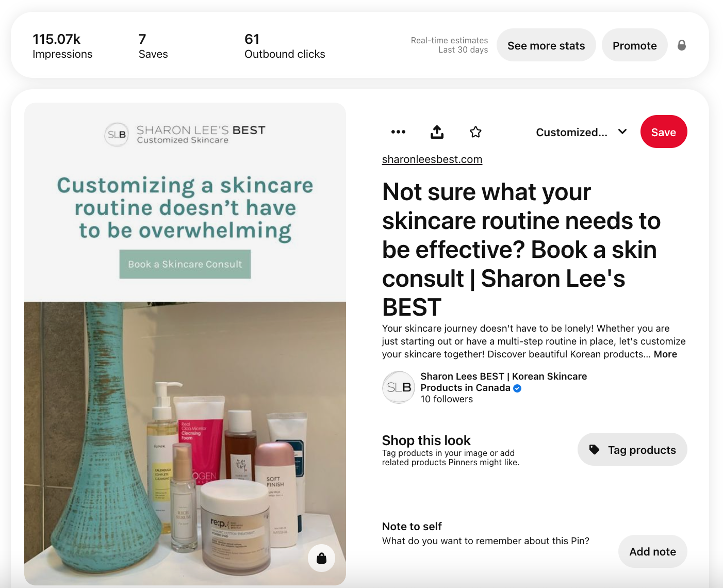Click the star favorite icon

pos(475,132)
